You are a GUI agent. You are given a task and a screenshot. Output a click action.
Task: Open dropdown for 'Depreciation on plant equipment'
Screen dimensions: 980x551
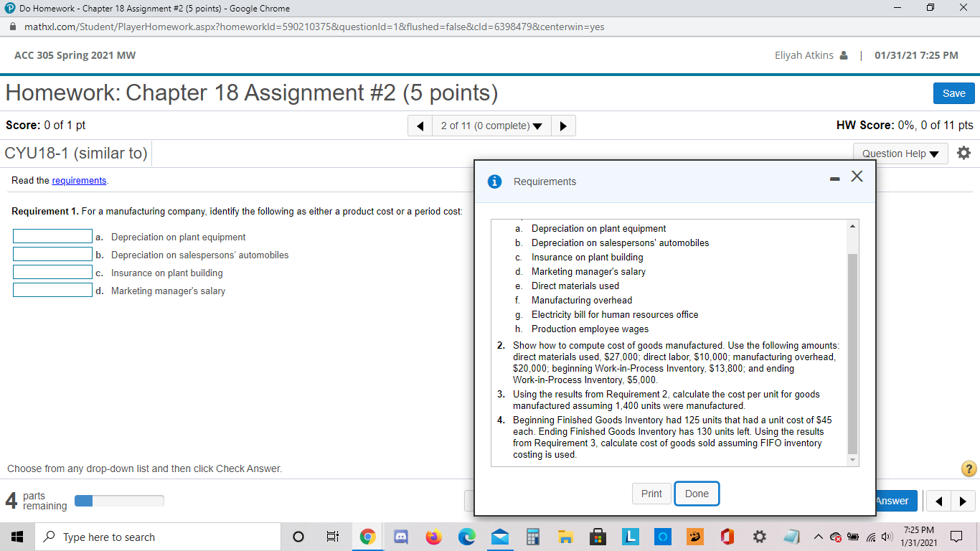52,235
